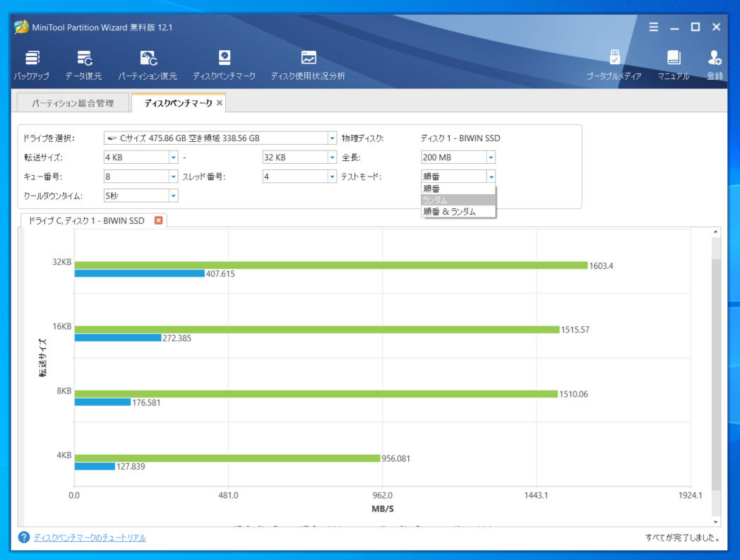Open the ドライブを選択 drive selection dropdown
Image resolution: width=740 pixels, height=560 pixels.
point(331,138)
